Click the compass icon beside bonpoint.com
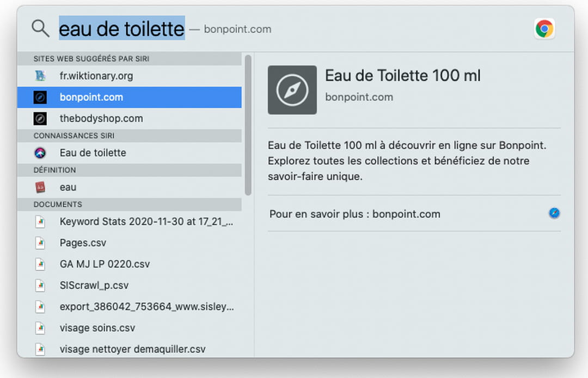The image size is (588, 378). pos(40,97)
